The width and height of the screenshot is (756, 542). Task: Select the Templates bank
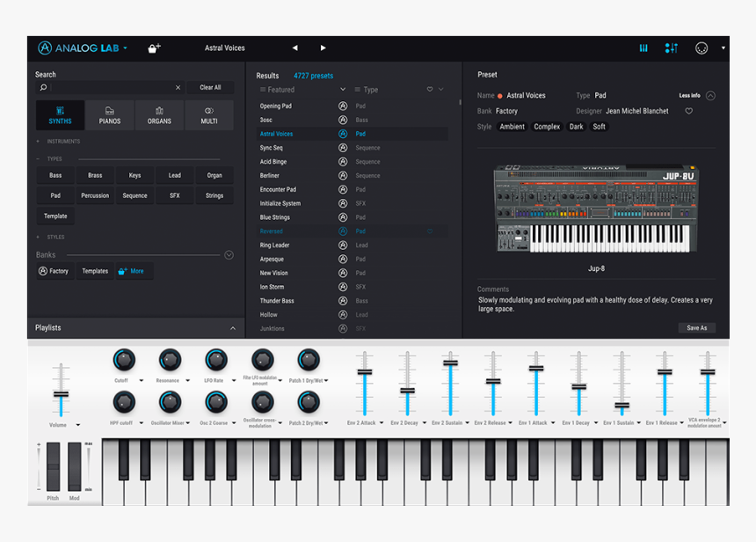(x=95, y=271)
